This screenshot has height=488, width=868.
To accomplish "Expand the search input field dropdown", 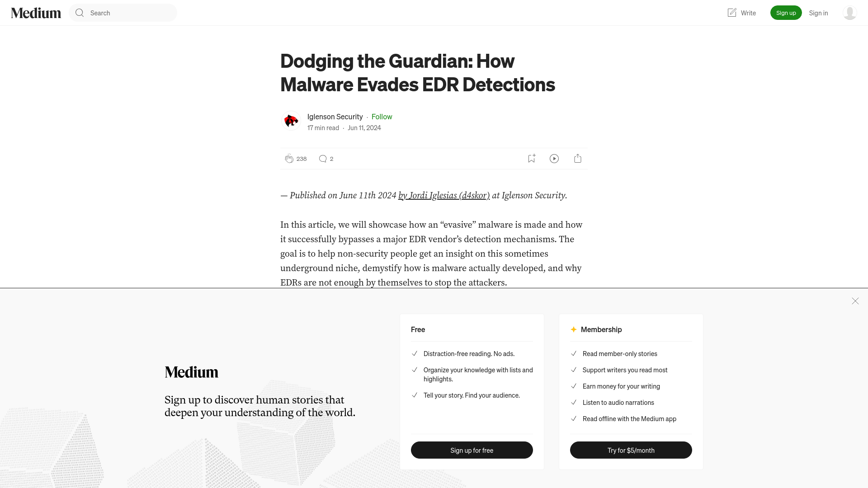I will point(123,13).
